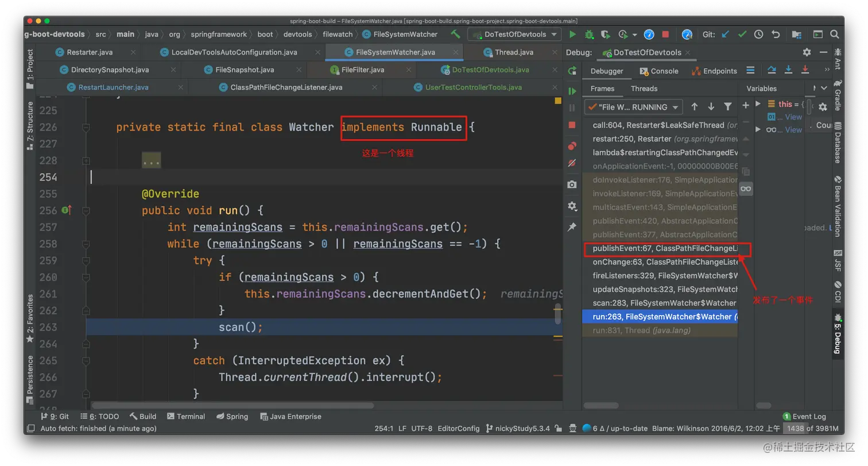
Task: Click Step Into blue down arrow
Action: [x=788, y=70]
